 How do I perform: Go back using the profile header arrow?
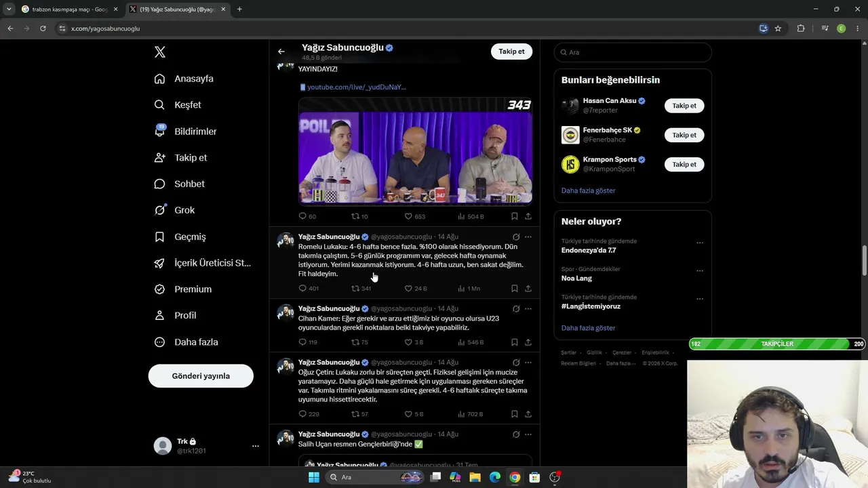(281, 52)
